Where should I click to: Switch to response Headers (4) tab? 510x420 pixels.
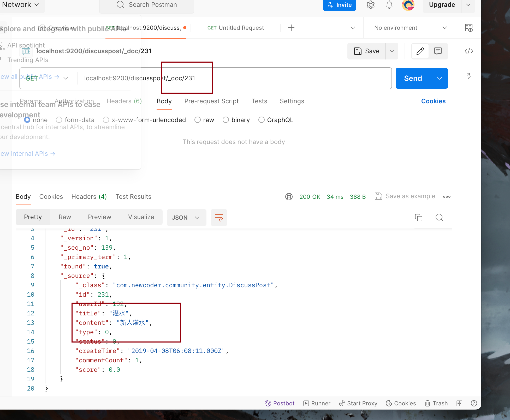coord(89,197)
